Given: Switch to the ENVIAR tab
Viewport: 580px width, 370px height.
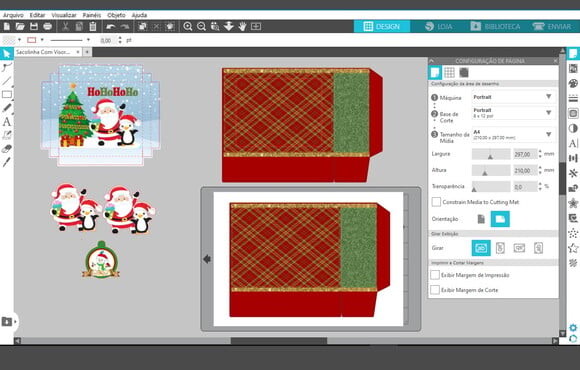Looking at the screenshot, I should click(552, 26).
